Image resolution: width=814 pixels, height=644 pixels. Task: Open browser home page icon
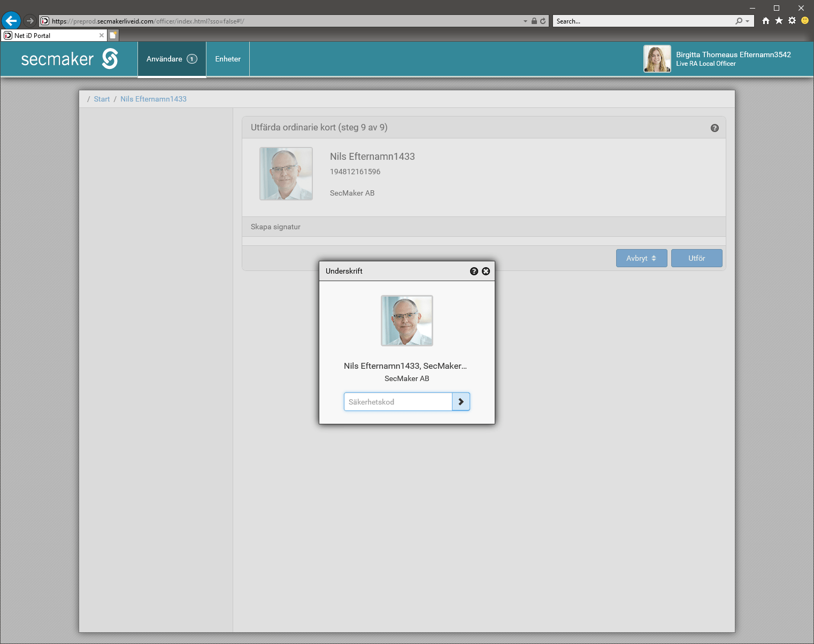pyautogui.click(x=766, y=21)
